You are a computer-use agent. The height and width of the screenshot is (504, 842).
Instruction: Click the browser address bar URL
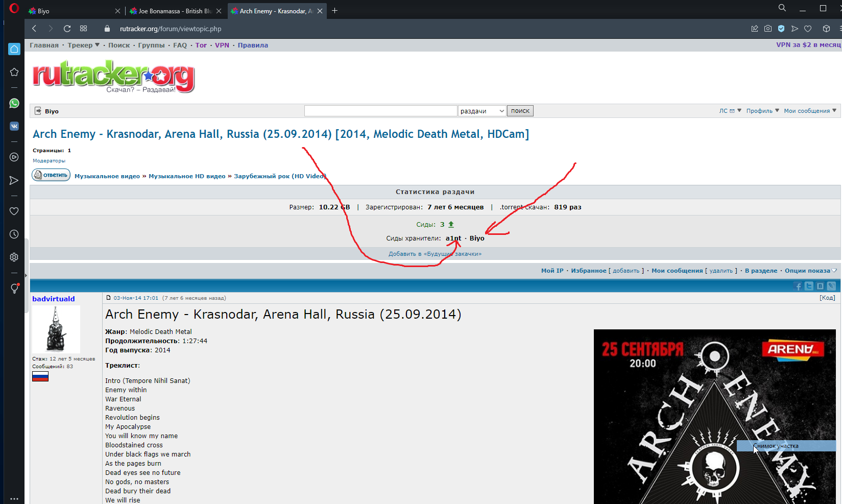[171, 29]
